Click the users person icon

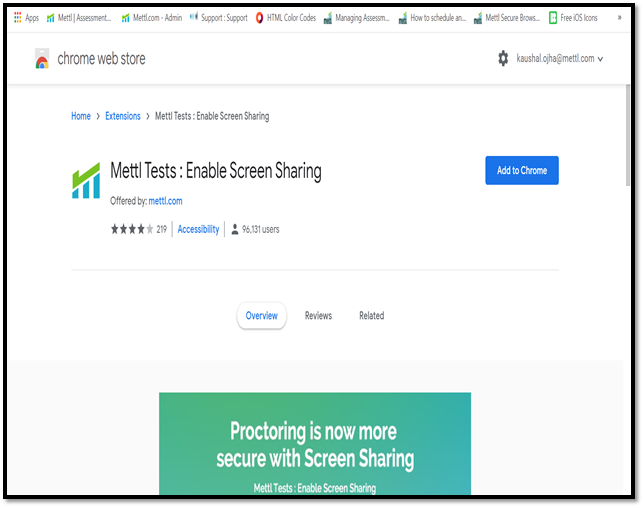(235, 229)
